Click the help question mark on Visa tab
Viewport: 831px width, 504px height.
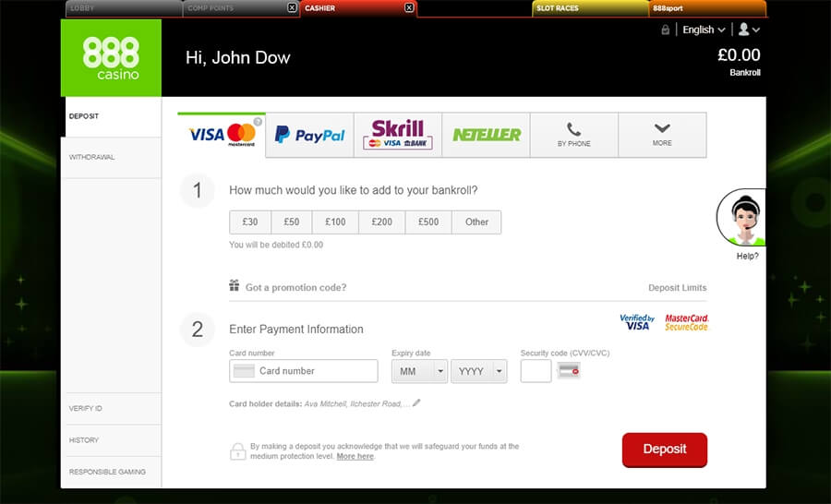258,122
